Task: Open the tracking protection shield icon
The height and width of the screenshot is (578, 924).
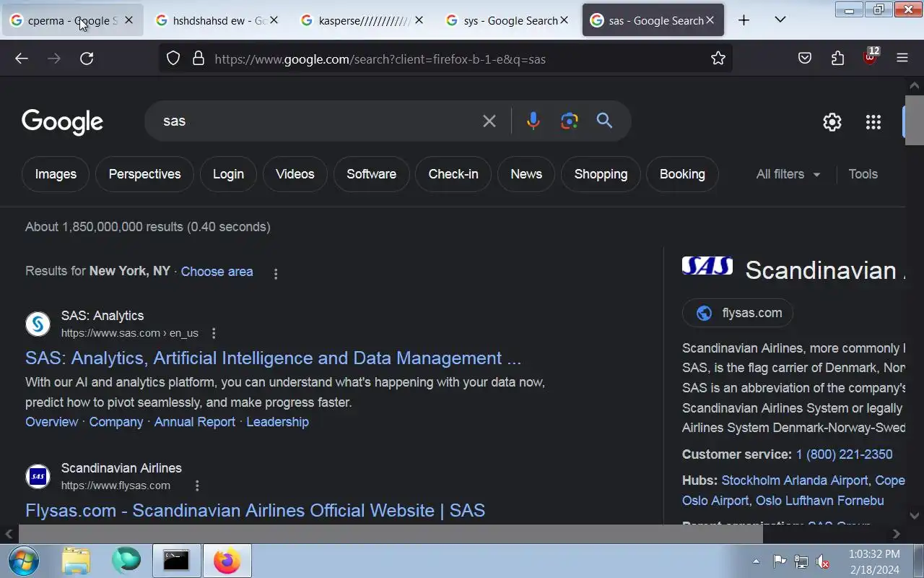Action: (173, 59)
